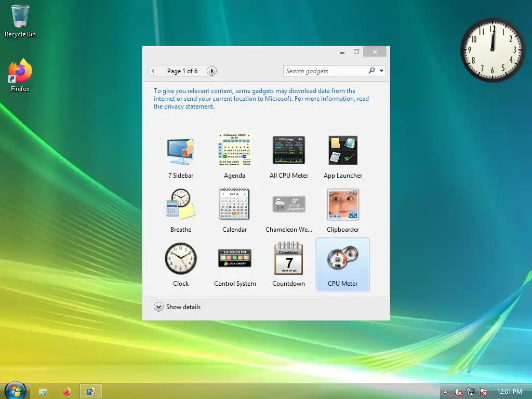The height and width of the screenshot is (399, 532).
Task: Open Windows Explorer from taskbar
Action: [43, 392]
